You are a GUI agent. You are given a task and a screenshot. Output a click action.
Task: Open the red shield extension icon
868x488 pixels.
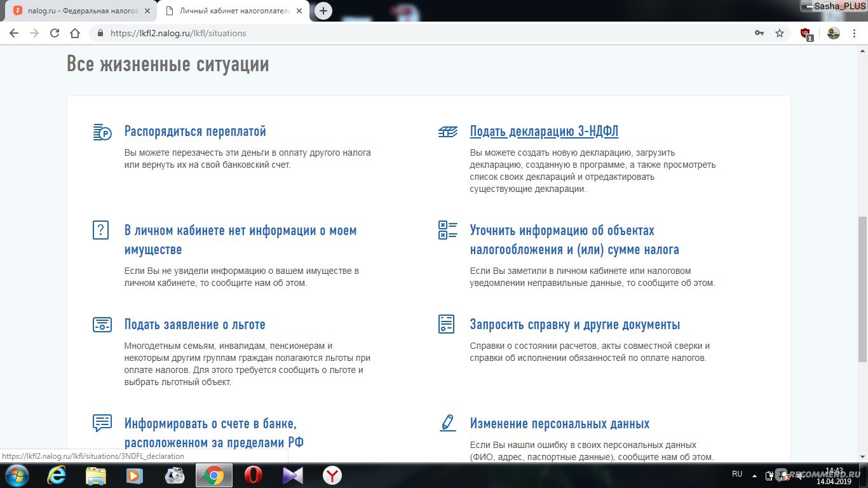(x=806, y=34)
